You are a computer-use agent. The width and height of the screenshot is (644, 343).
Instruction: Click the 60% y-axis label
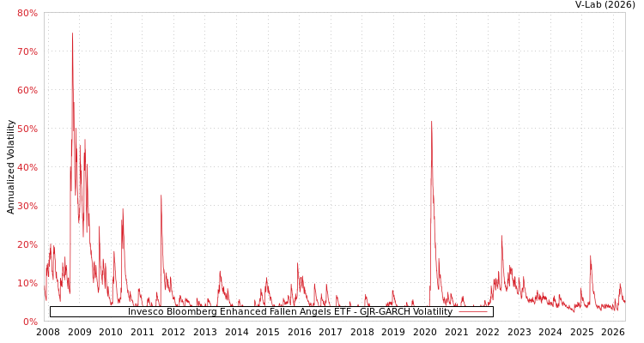pos(27,90)
